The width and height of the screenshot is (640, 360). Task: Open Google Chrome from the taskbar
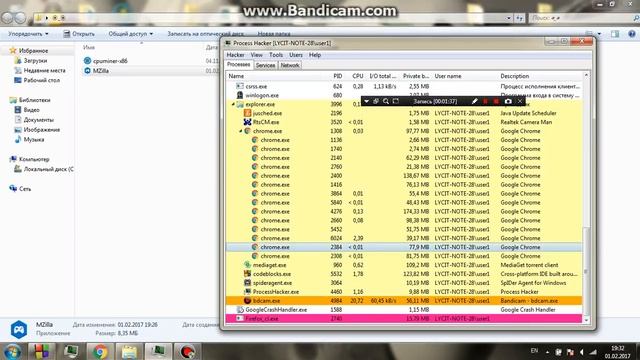pyautogui.click(x=100, y=351)
